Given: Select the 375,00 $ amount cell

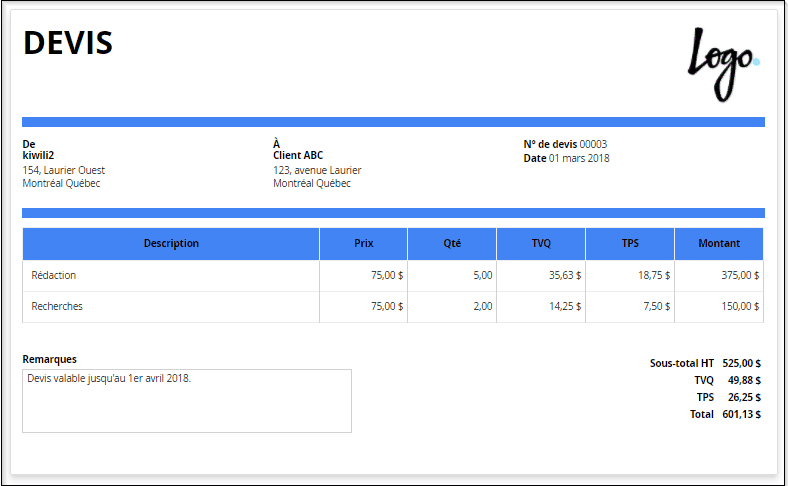Looking at the screenshot, I should coord(740,276).
